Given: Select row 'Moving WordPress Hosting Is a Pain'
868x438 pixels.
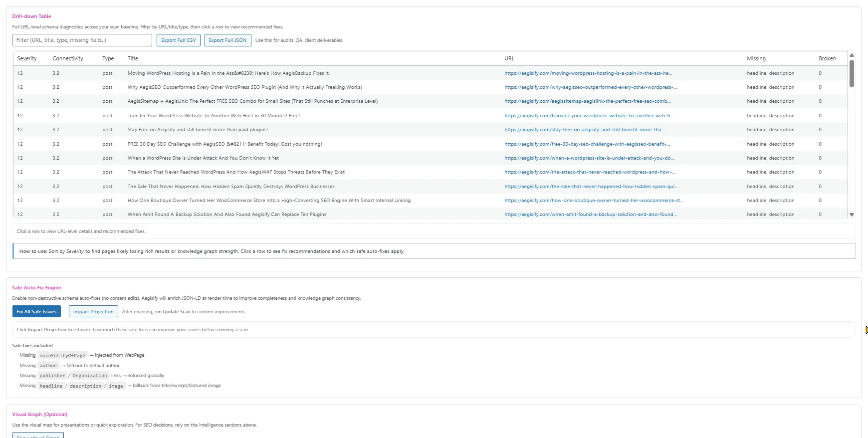Looking at the screenshot, I should click(430, 73).
